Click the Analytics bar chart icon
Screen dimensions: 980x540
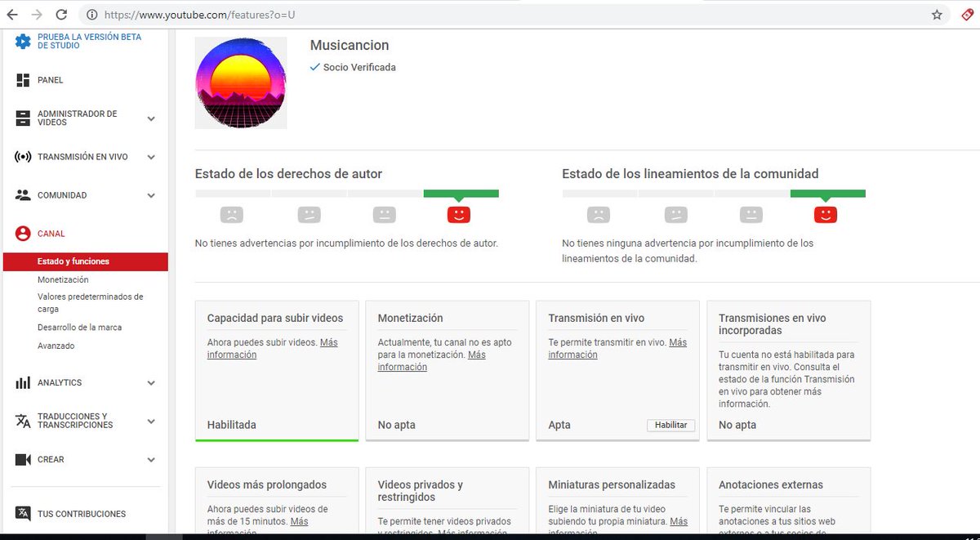click(23, 382)
